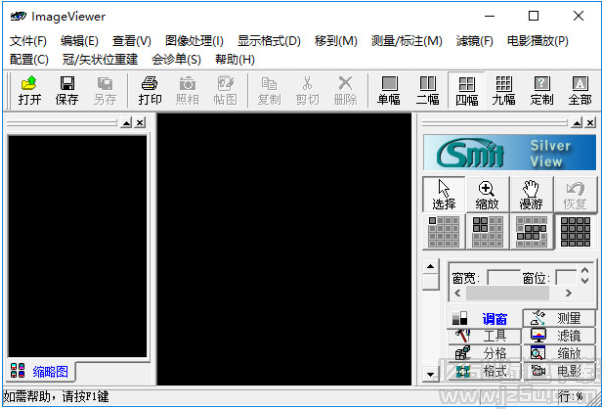Open the 电影播放(P) menu
The height and width of the screenshot is (409, 603).
point(538,41)
